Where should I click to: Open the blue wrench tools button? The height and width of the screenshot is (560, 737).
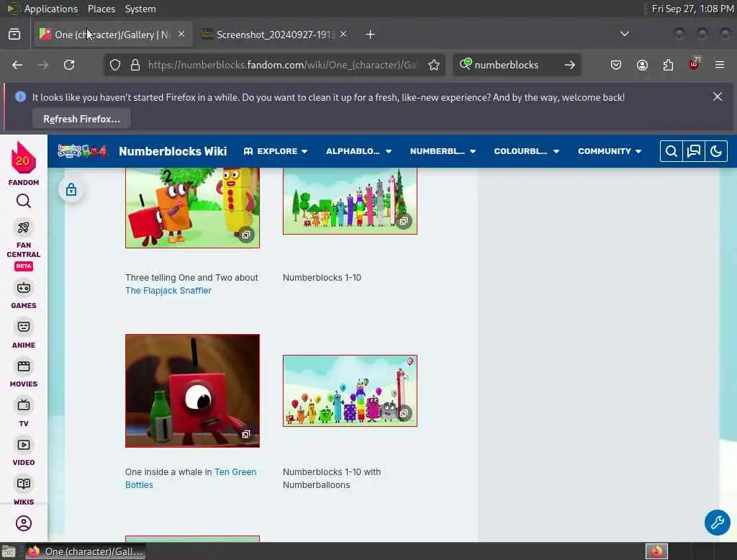pyautogui.click(x=718, y=523)
